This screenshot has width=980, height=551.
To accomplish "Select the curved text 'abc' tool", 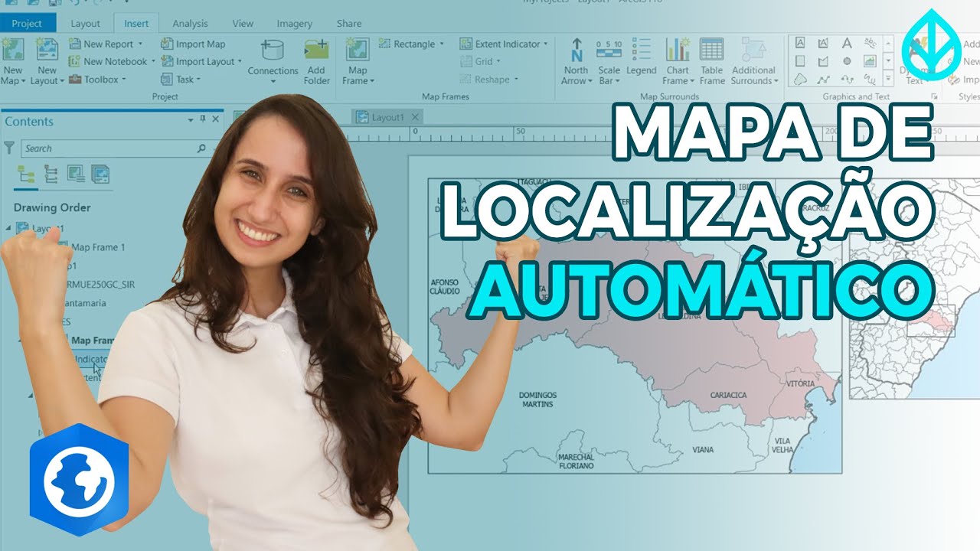I will click(870, 43).
